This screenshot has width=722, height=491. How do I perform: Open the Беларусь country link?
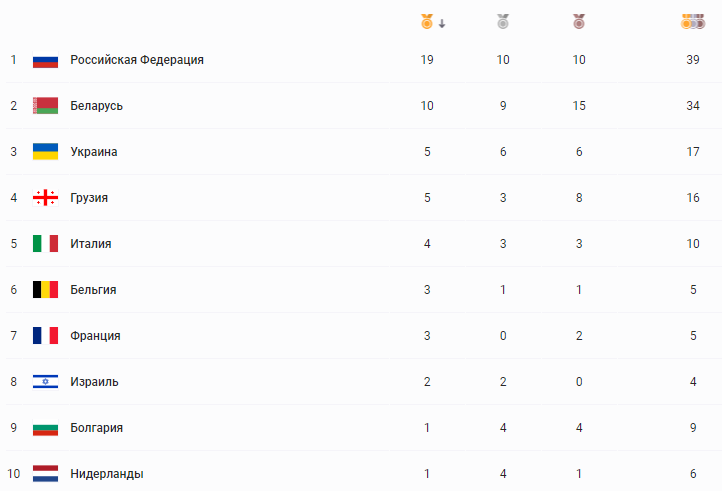pos(97,106)
